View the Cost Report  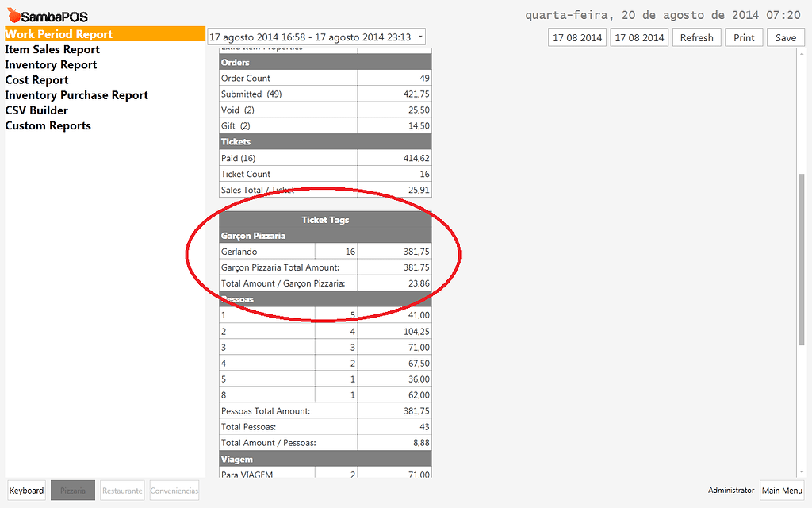pos(36,79)
